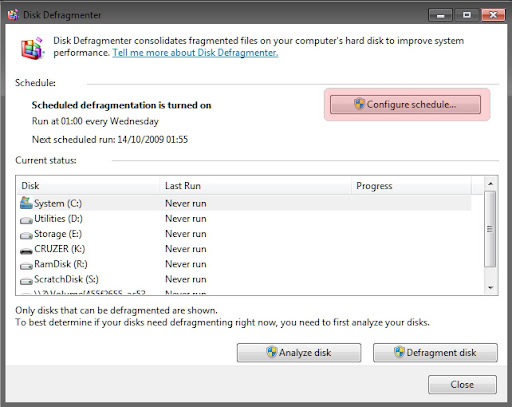
Task: Select the ScratchDisk (S:) disk row
Action: point(244,279)
